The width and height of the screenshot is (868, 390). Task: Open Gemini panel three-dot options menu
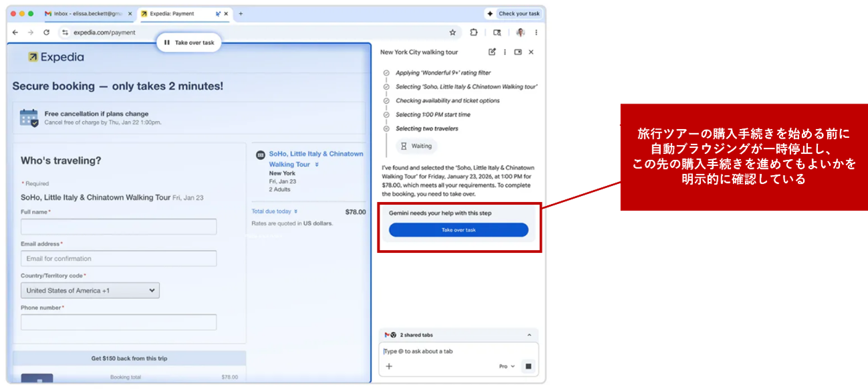504,52
